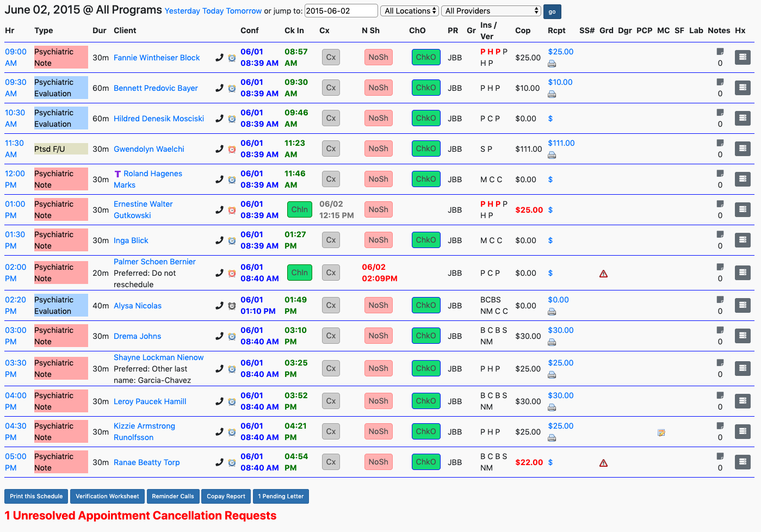
Task: Click ChIn button for Ernestine Walter Gutkowski
Action: (x=300, y=209)
